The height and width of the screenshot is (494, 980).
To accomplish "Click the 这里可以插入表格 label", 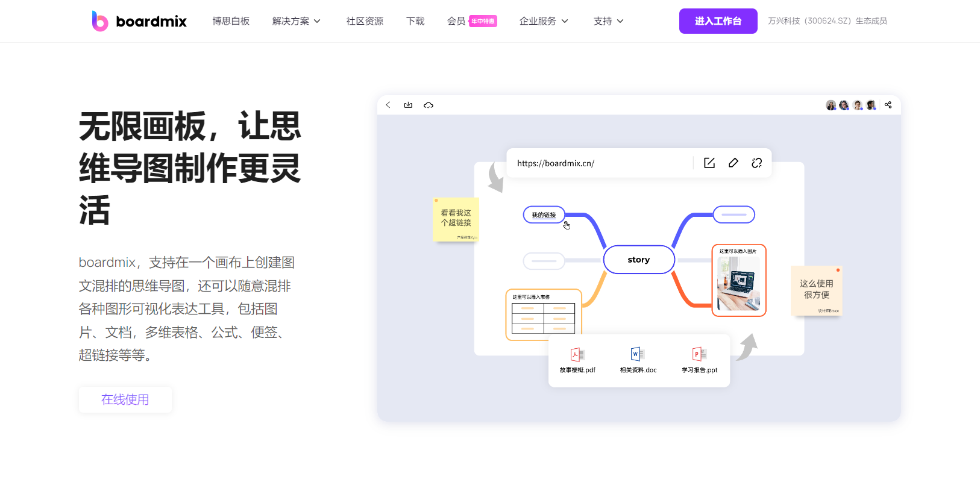I will [x=531, y=297].
